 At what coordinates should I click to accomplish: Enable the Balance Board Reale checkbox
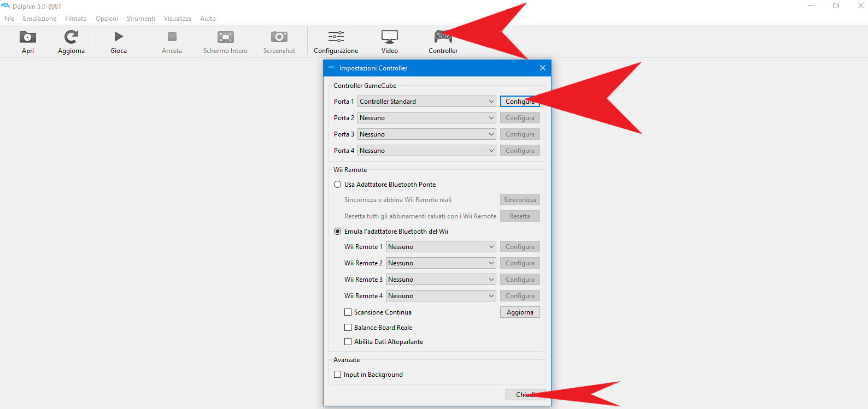click(348, 328)
